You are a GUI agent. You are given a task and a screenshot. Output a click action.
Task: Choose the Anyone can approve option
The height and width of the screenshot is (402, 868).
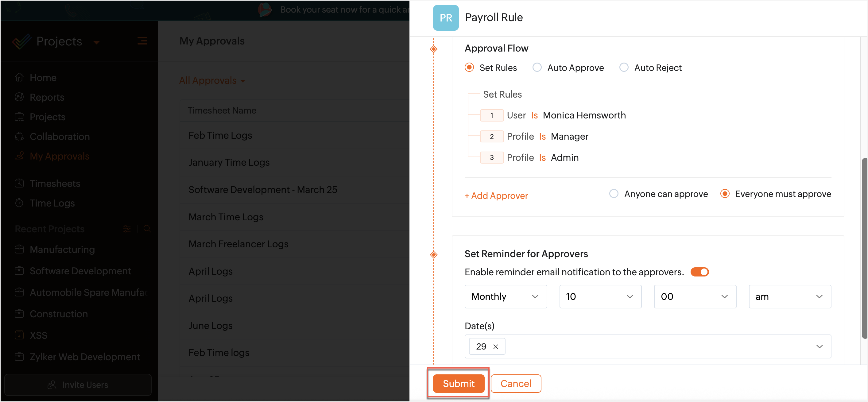614,194
